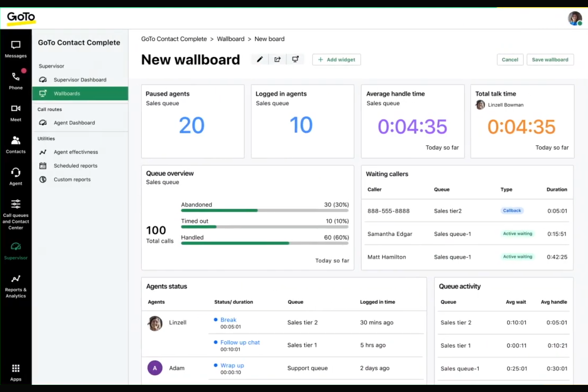Click the 2 days ago logged in time
Screen dimensions: 588x392
point(375,368)
